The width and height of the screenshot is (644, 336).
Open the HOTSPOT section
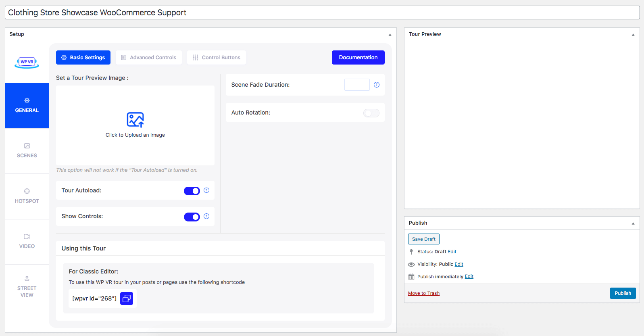[27, 196]
